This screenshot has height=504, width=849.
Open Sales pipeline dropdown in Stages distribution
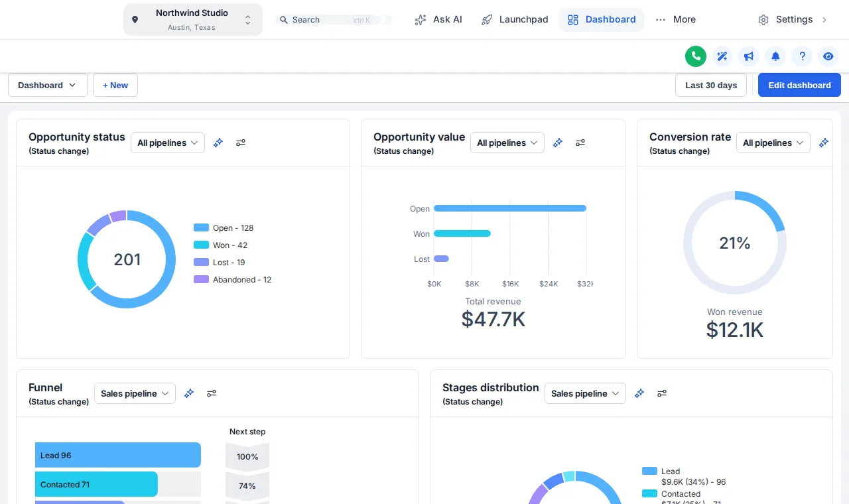(585, 393)
